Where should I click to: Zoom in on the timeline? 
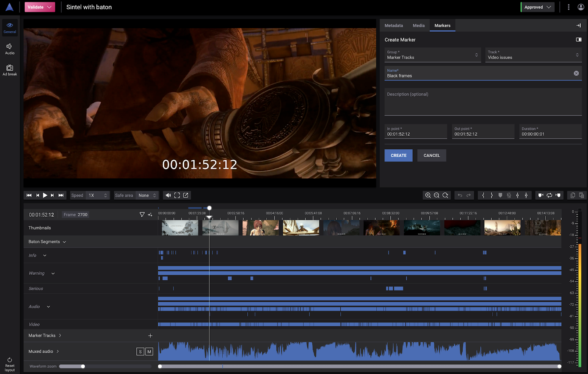coord(428,195)
